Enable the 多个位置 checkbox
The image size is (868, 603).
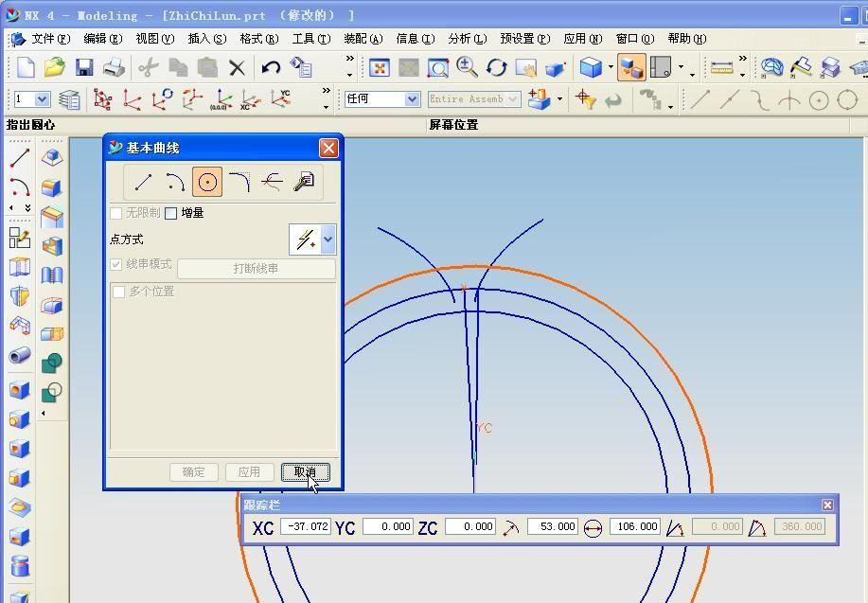[x=118, y=291]
